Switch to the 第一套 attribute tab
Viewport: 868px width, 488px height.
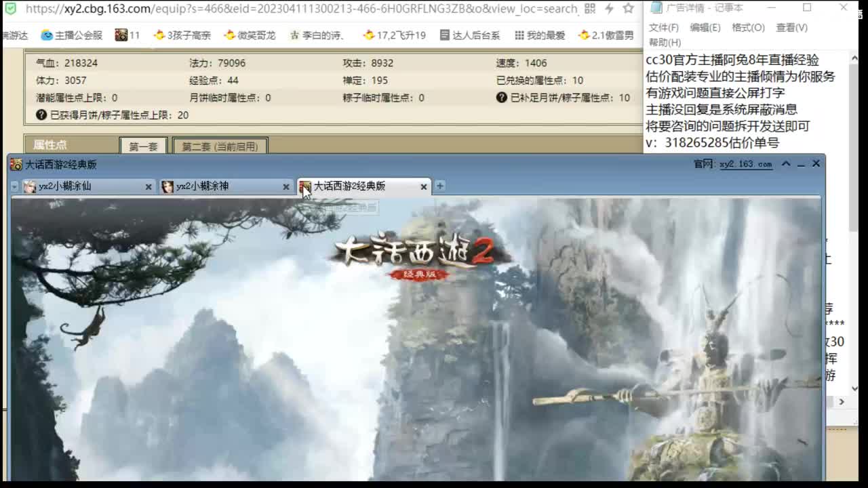click(x=143, y=146)
